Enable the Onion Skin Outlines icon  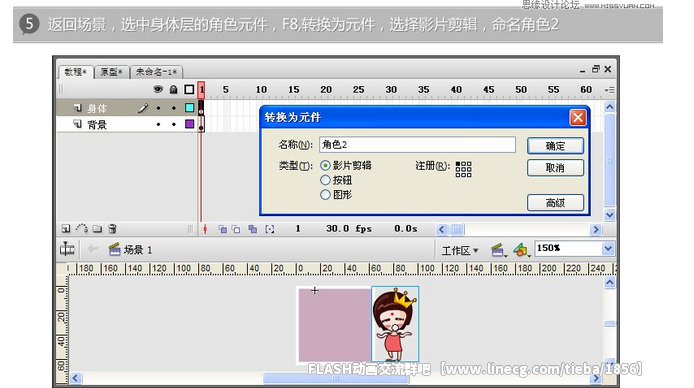pyautogui.click(x=236, y=229)
